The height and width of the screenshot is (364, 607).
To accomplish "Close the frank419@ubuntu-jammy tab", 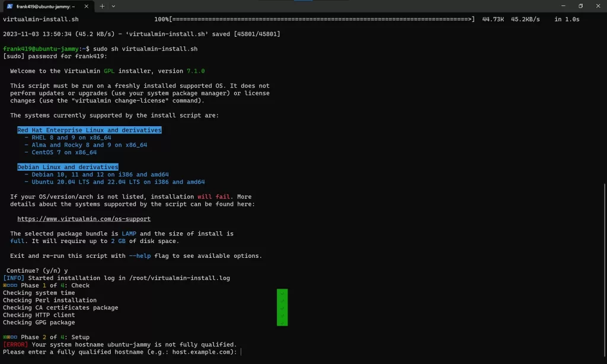I will (x=87, y=6).
